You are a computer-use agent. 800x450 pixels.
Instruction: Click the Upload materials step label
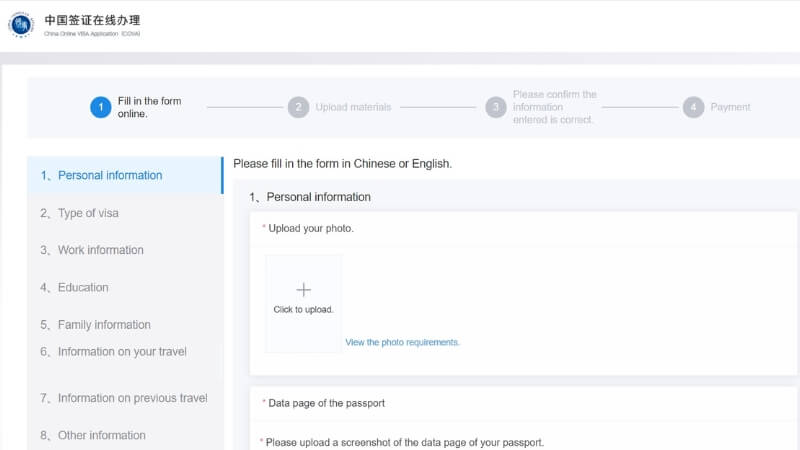click(x=353, y=107)
